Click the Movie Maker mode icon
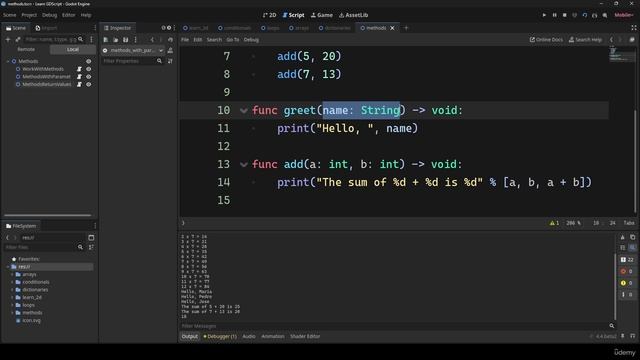Viewport: 640px width, 360px height. 605,15
